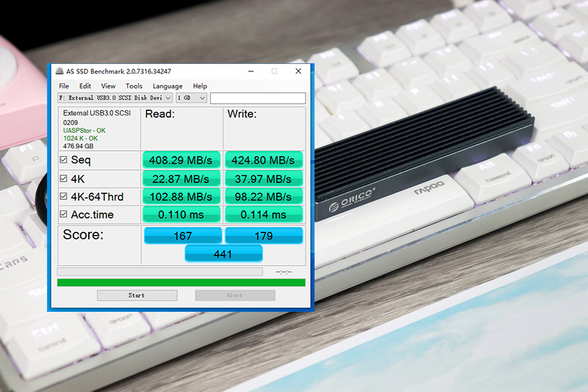Uncheck the Seq test checkbox
The width and height of the screenshot is (588, 392).
(63, 160)
